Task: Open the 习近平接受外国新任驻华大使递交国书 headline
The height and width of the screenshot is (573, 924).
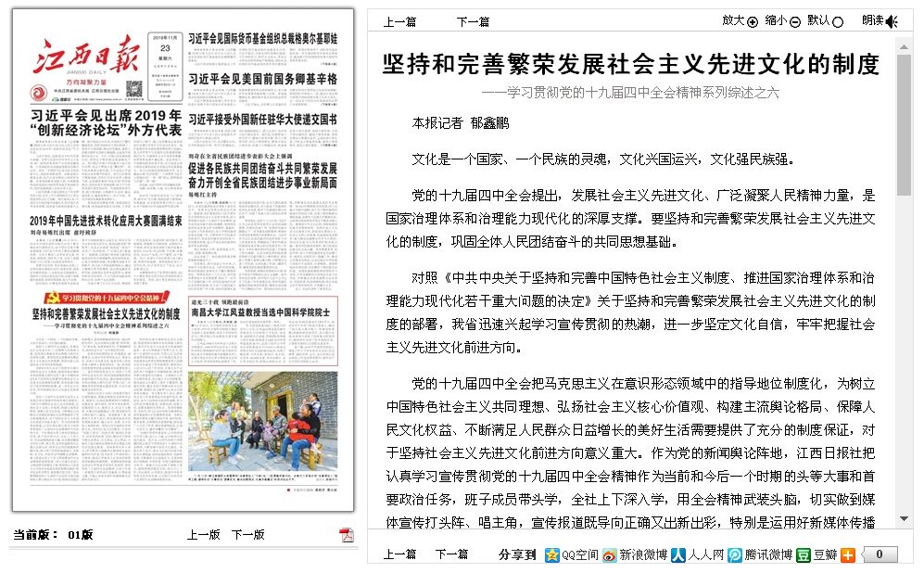Action: [x=263, y=119]
